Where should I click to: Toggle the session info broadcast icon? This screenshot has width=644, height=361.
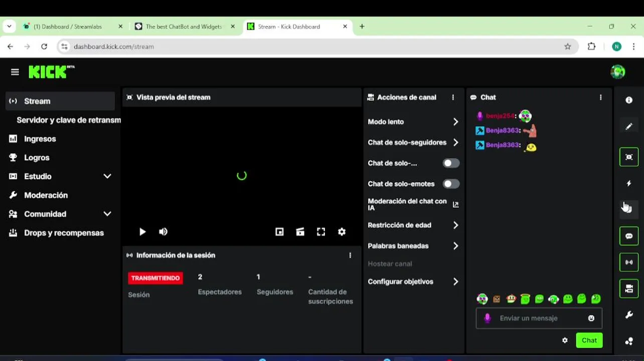coord(629,262)
